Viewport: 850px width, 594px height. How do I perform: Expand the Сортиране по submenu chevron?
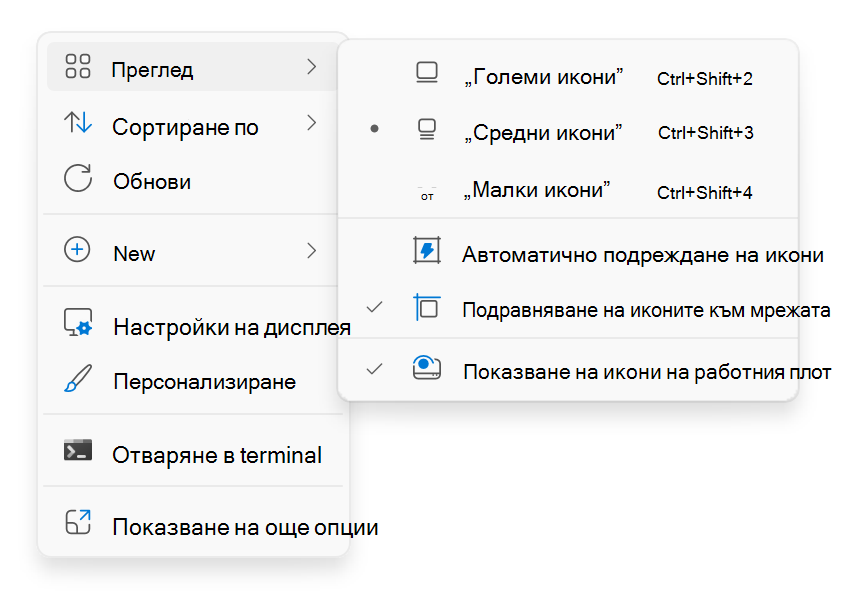311,123
